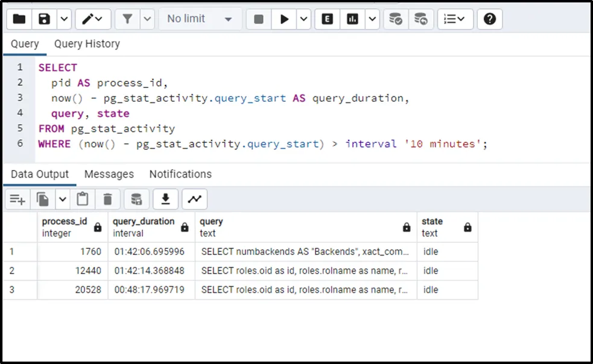The width and height of the screenshot is (593, 364).
Task: Click the Commit transaction database icon
Action: (x=395, y=19)
